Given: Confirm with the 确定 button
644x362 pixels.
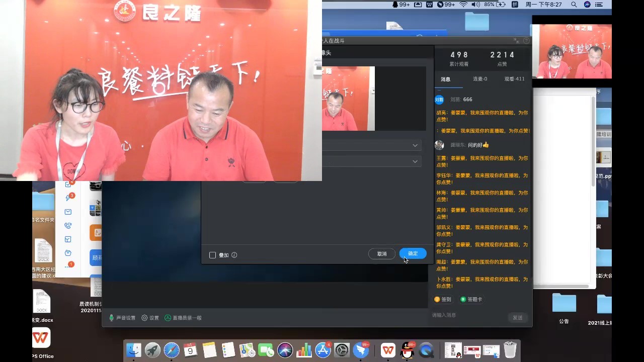Looking at the screenshot, I should (x=413, y=254).
